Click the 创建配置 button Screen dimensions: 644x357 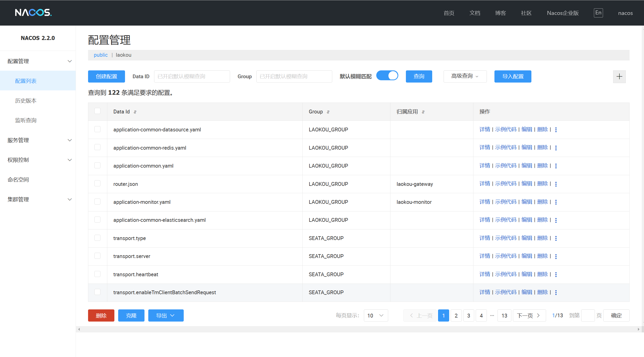106,76
